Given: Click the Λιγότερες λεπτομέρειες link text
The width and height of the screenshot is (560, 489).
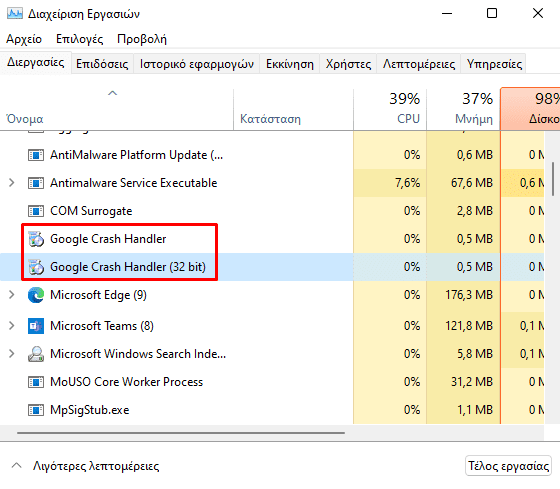Looking at the screenshot, I should coord(96,466).
